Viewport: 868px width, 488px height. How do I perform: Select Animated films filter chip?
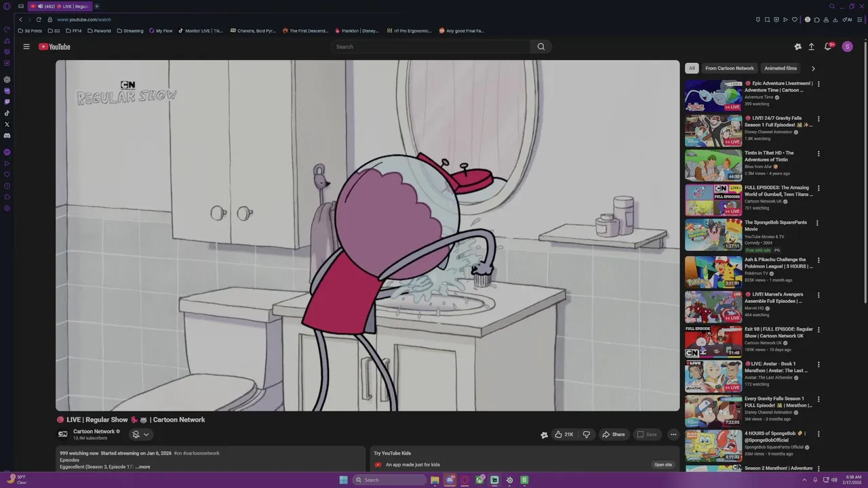click(x=781, y=68)
